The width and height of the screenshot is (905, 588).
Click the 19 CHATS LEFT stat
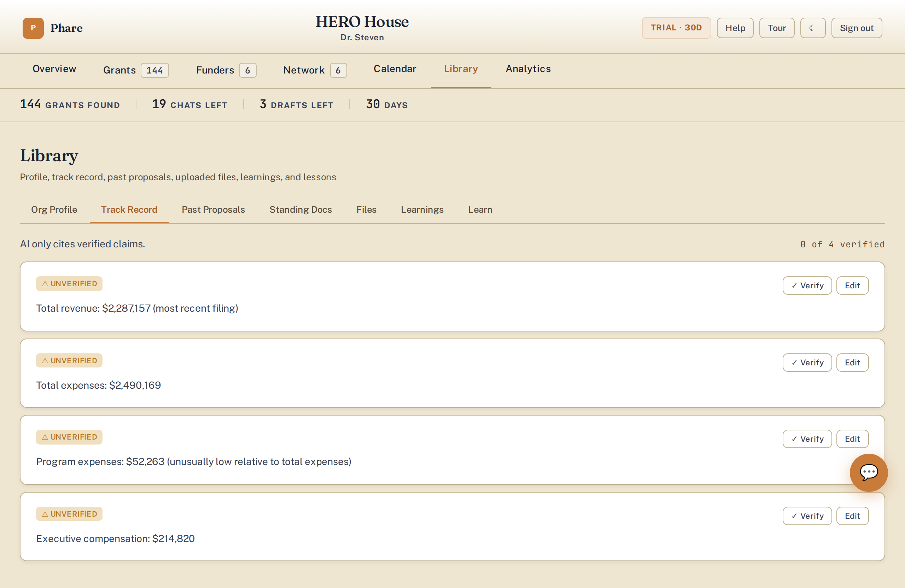(190, 104)
